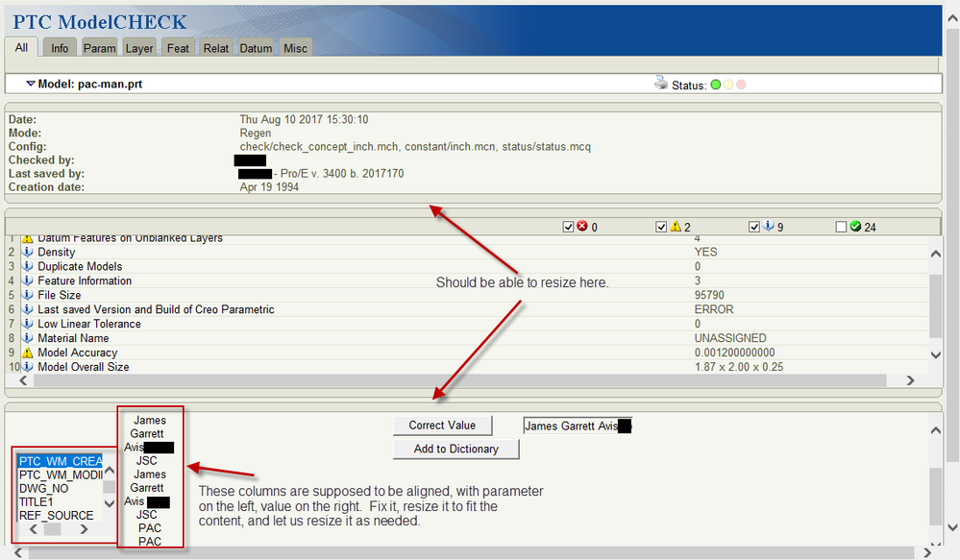This screenshot has height=560, width=960.
Task: Click info icon on File Size row
Action: pos(28,295)
